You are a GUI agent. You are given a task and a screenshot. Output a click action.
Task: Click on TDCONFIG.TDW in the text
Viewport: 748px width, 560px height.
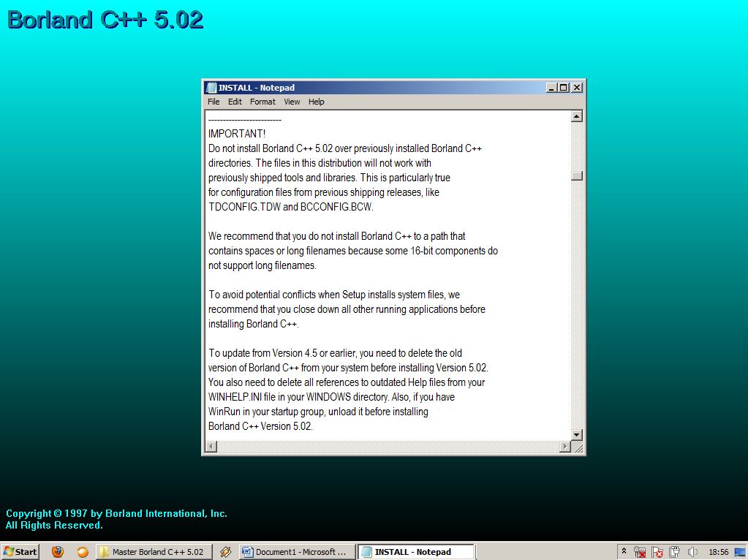click(x=244, y=207)
